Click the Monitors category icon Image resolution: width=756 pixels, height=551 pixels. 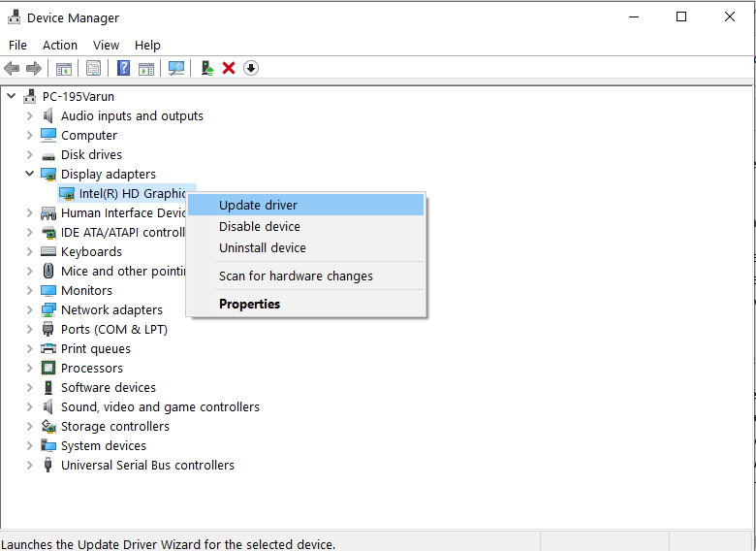(x=48, y=290)
